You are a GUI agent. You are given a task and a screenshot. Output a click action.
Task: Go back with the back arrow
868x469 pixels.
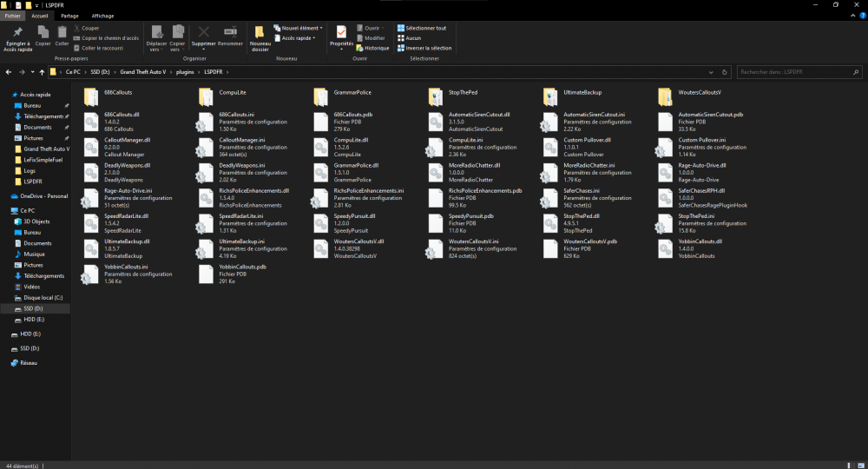click(9, 72)
